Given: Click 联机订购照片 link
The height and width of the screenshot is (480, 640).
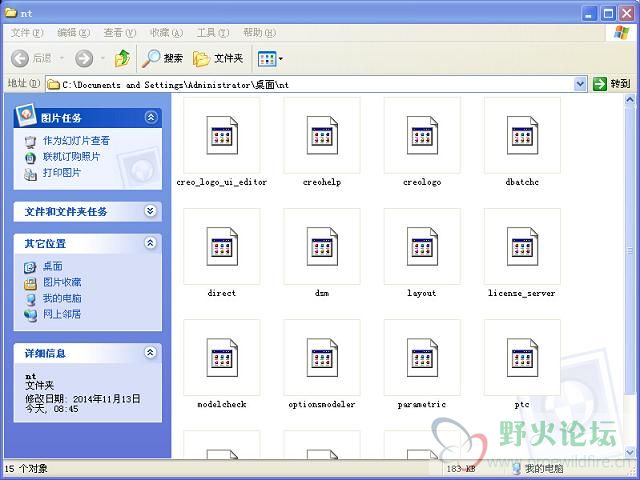Looking at the screenshot, I should (71, 157).
